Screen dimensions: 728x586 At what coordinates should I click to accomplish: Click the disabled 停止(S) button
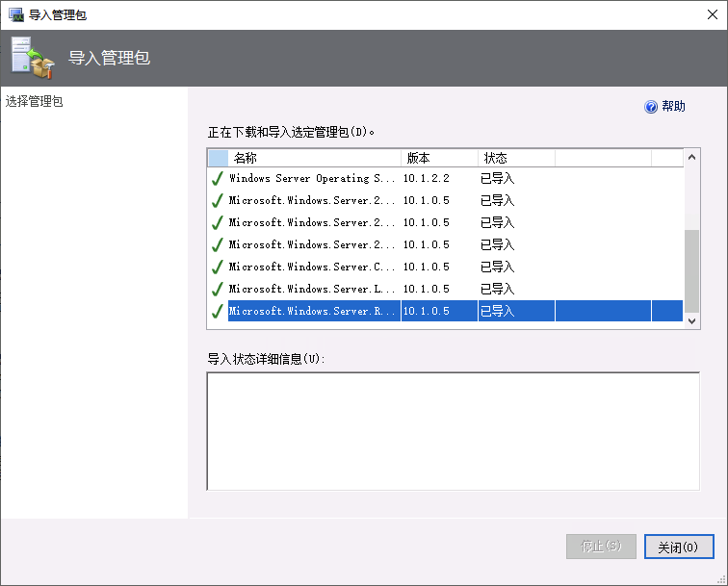[601, 547]
